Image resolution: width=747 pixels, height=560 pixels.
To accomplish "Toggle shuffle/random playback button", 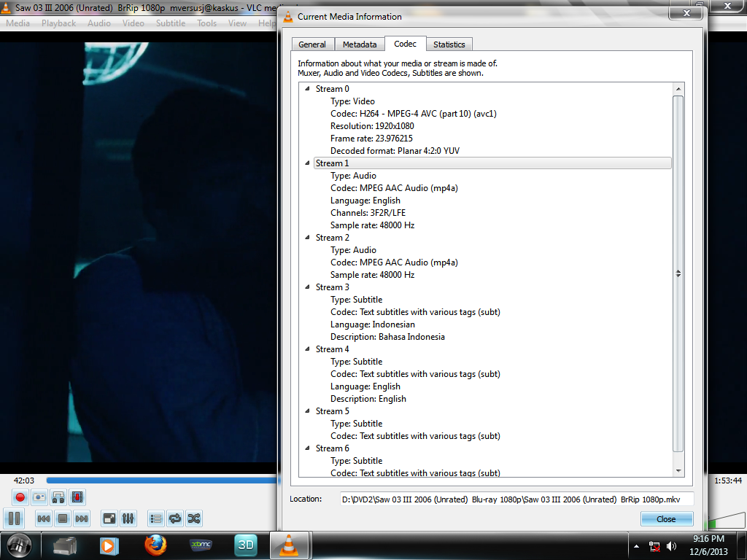I will point(194,518).
